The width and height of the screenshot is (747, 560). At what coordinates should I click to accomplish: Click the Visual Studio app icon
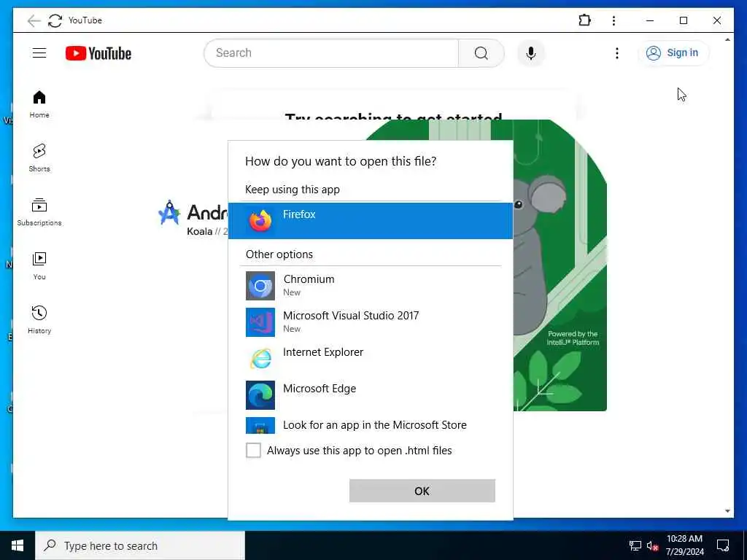coord(260,322)
